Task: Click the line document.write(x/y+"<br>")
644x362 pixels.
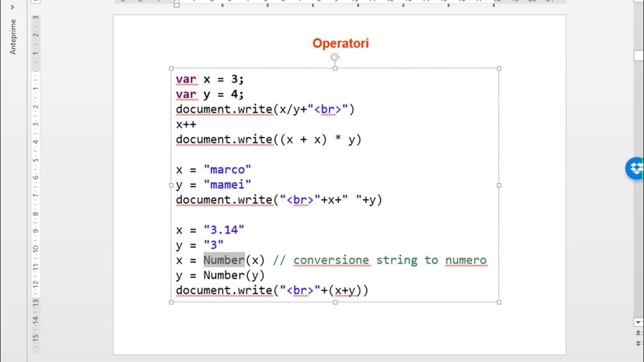Action: point(265,110)
